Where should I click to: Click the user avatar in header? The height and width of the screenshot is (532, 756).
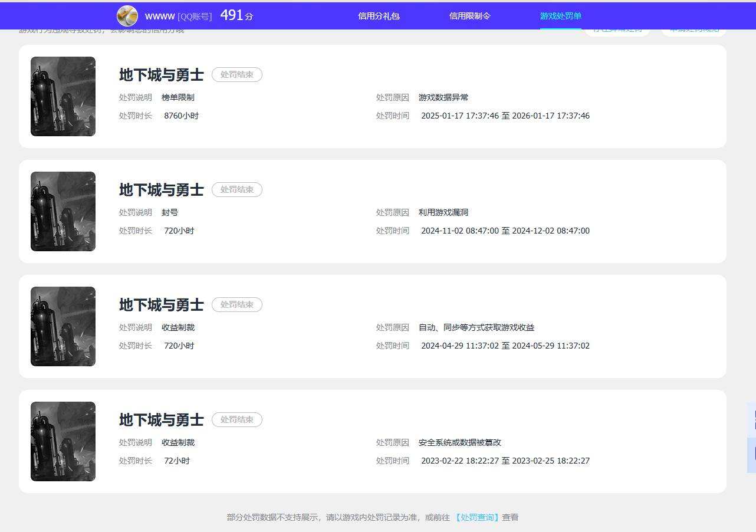[127, 16]
